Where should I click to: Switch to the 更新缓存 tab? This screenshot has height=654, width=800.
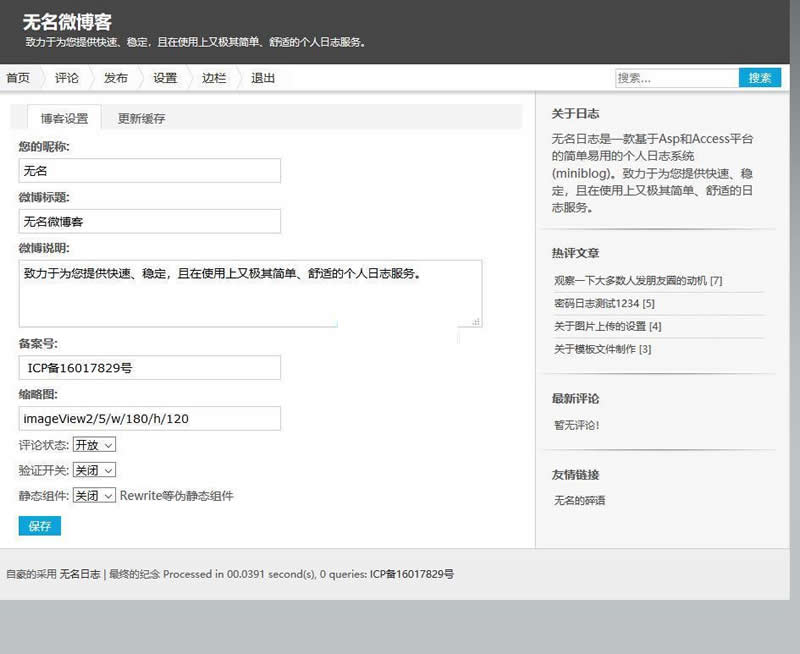tap(141, 118)
